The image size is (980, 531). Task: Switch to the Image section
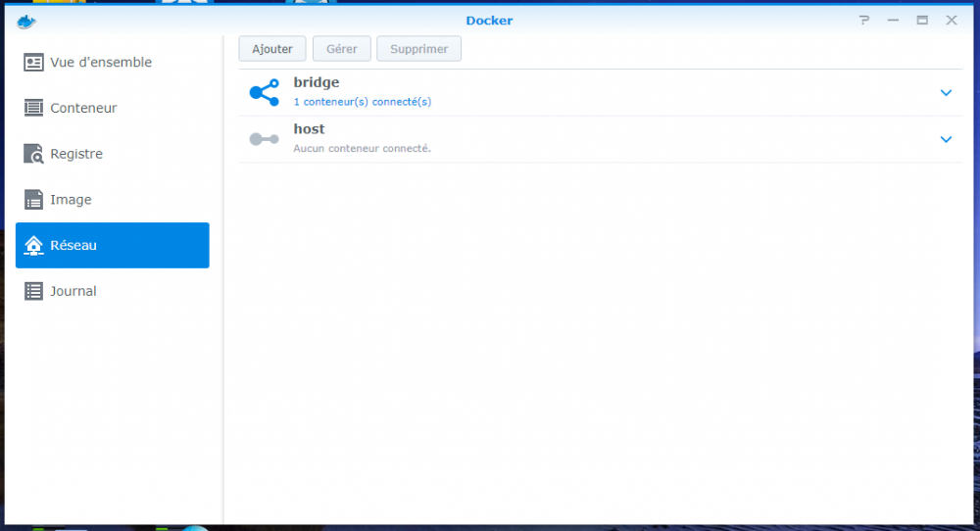pos(113,199)
